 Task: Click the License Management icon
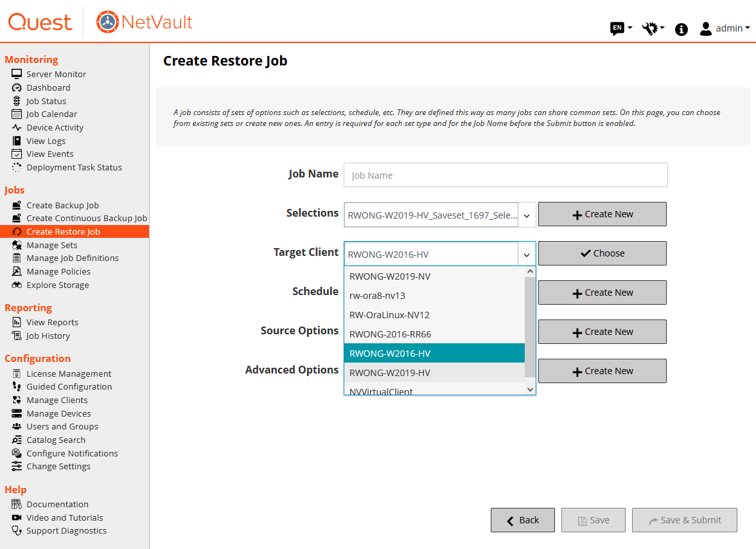point(17,373)
